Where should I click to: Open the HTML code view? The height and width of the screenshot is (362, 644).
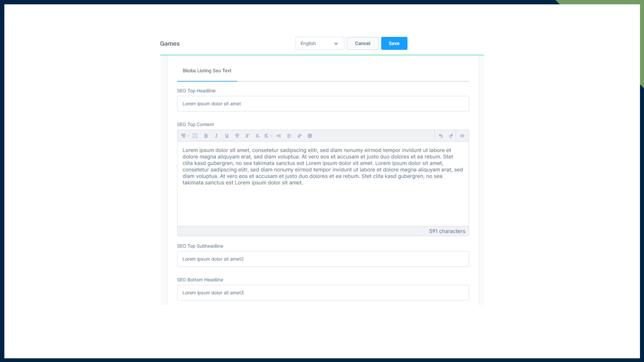[x=462, y=136]
